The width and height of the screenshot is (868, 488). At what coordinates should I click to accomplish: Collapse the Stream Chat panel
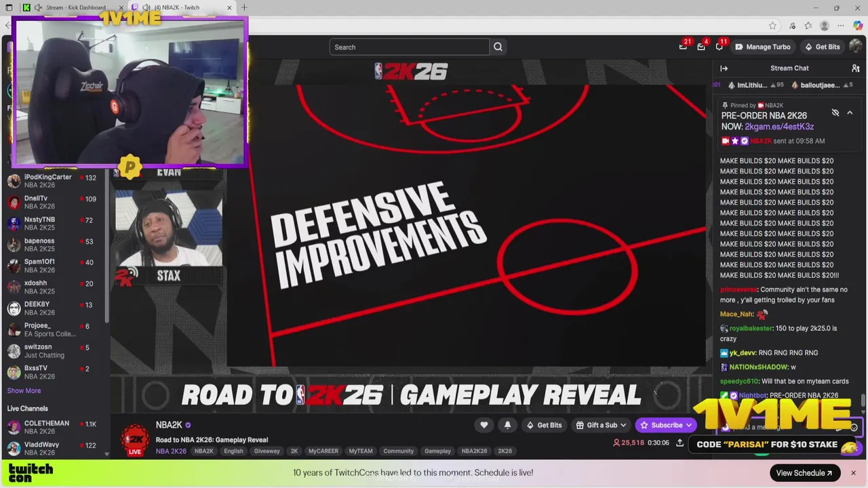[724, 68]
